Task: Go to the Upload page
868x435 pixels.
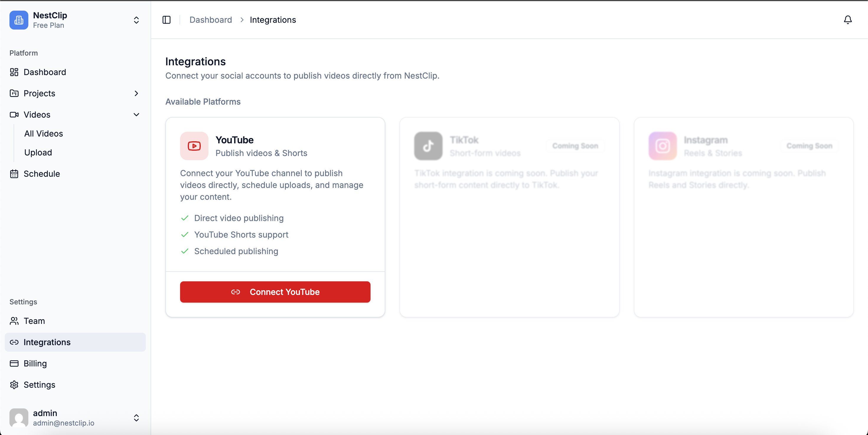Action: (38, 152)
